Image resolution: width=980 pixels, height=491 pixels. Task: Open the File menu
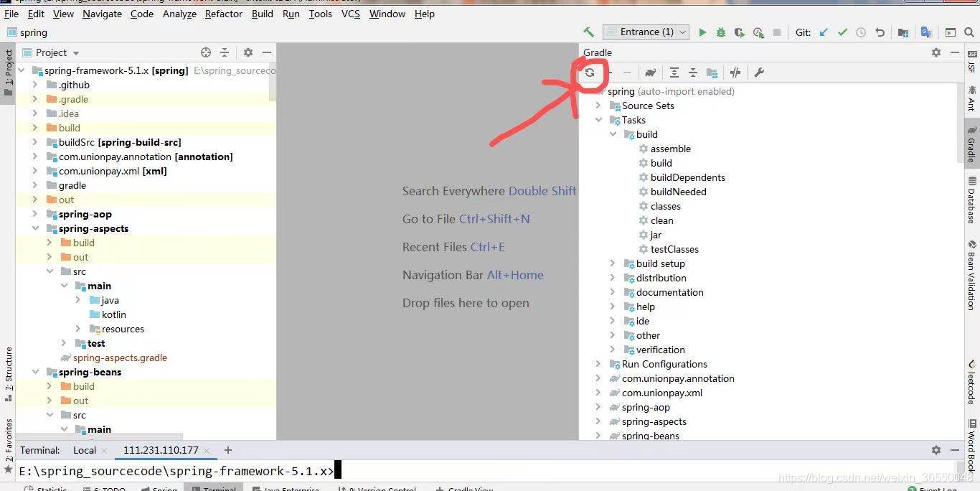[11, 14]
